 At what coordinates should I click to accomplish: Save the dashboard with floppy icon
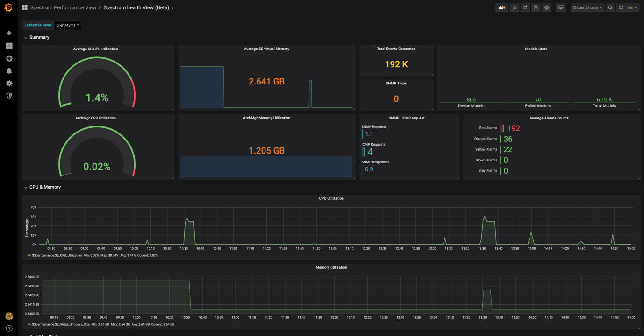536,7
